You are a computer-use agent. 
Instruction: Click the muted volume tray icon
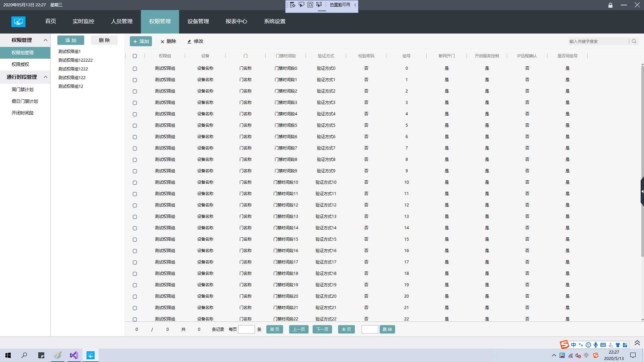click(578, 355)
